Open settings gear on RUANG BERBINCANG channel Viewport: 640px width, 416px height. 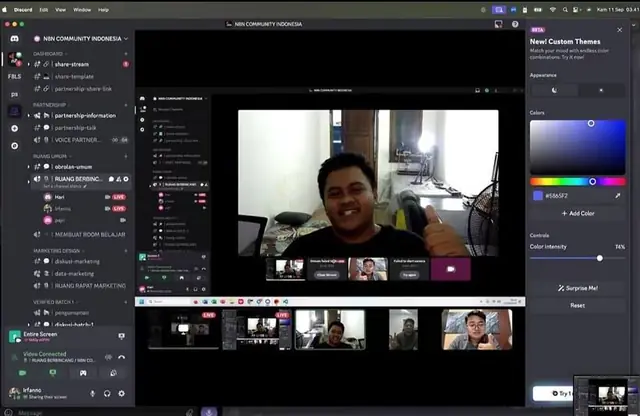pyautogui.click(x=126, y=179)
